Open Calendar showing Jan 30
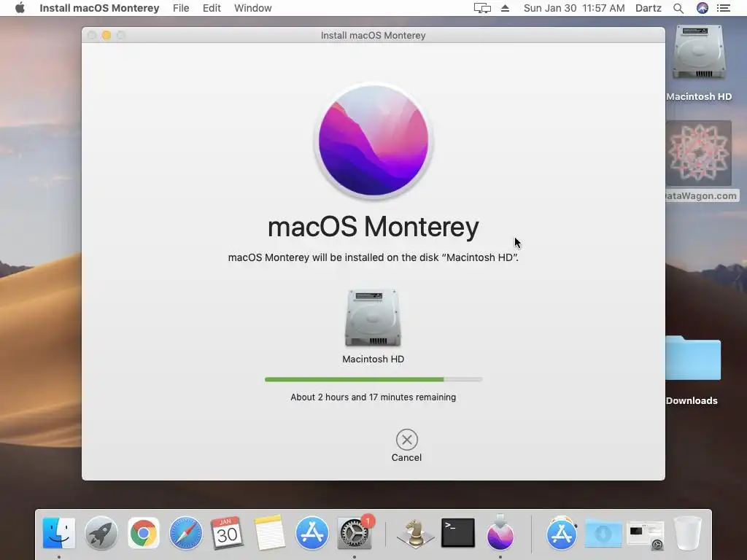 coord(228,533)
